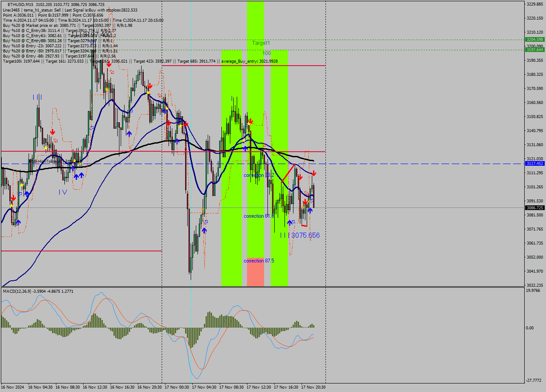
Task: Click the '16 Nov 12:30' time label
Action: pos(95,387)
